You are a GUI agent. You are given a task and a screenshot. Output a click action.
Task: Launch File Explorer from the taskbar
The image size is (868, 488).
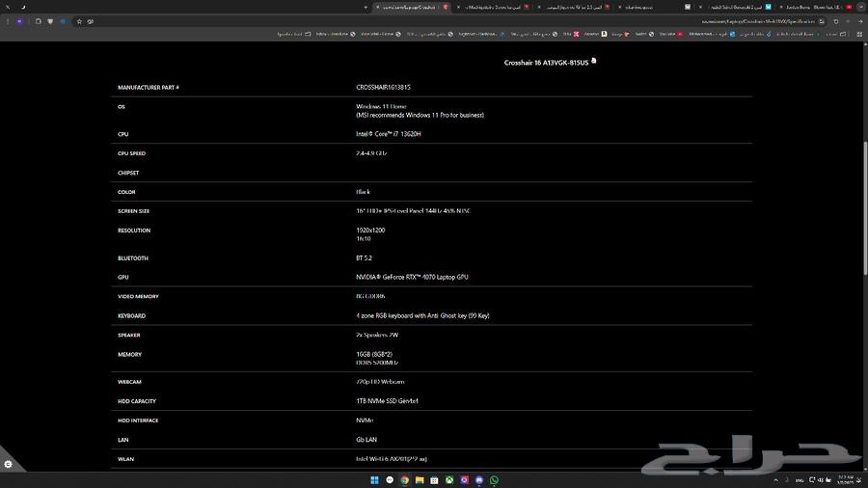tap(420, 479)
